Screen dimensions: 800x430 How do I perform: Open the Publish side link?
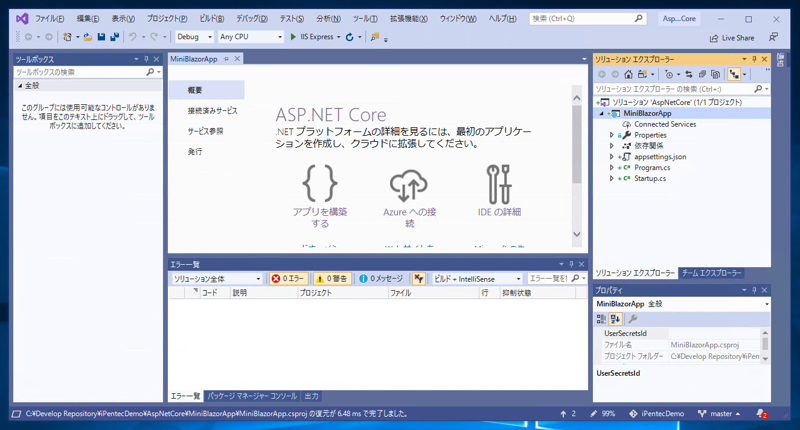(x=195, y=151)
